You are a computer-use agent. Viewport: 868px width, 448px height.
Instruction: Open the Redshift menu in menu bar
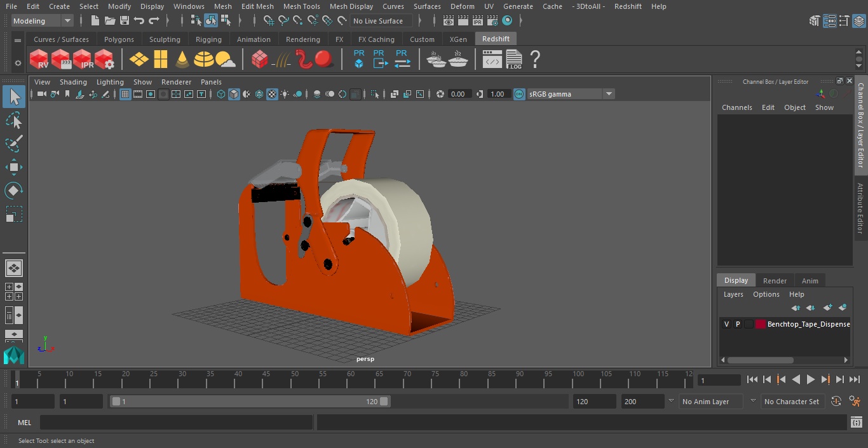pyautogui.click(x=628, y=6)
